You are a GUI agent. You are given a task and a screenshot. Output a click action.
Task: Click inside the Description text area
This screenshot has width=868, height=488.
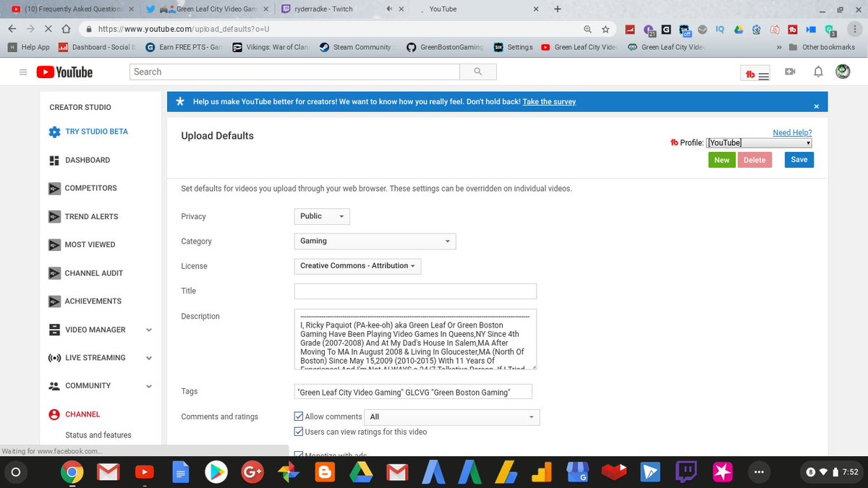click(415, 339)
